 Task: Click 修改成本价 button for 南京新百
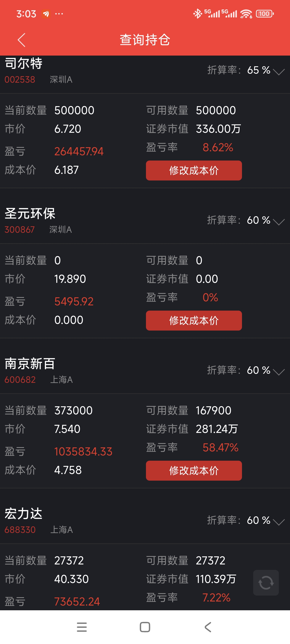[194, 470]
